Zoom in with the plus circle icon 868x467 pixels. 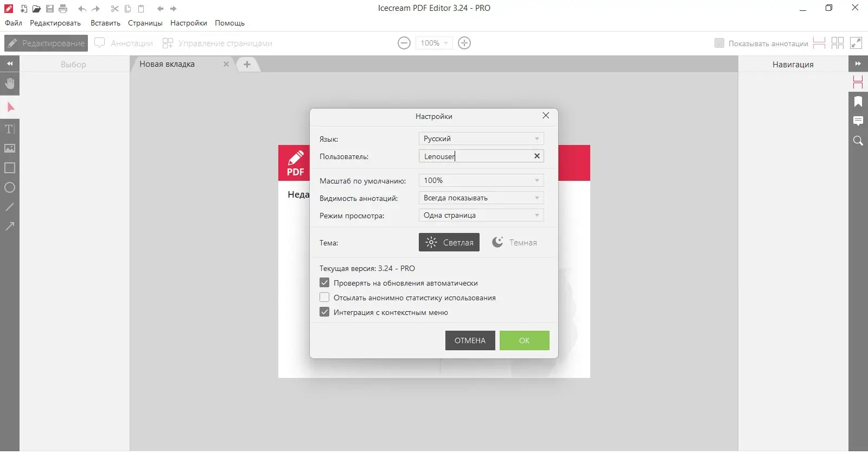(464, 43)
